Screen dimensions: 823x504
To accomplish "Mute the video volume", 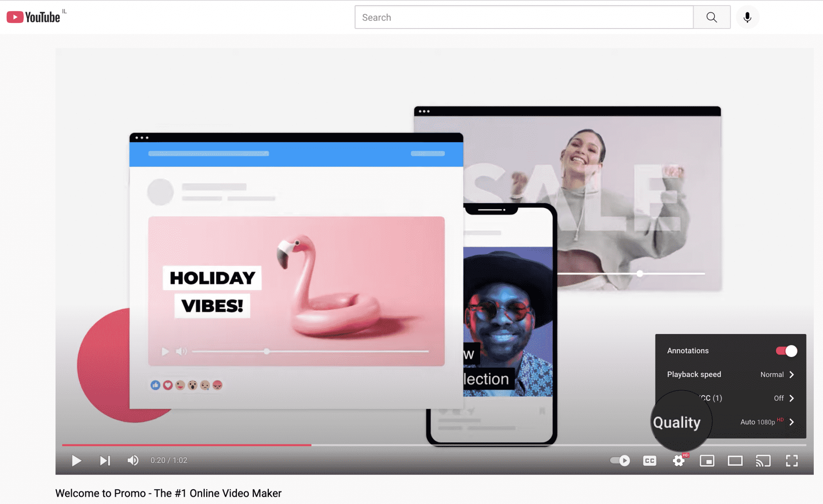I will point(133,461).
